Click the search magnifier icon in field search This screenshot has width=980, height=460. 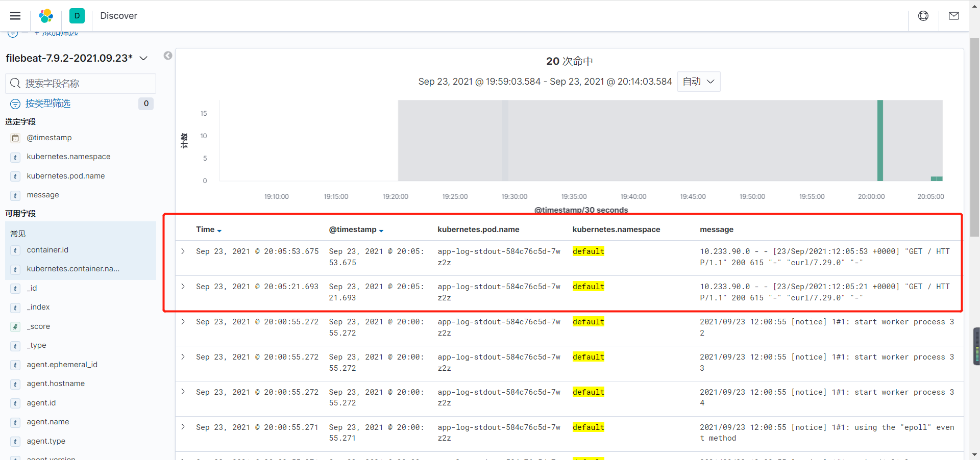click(x=15, y=83)
